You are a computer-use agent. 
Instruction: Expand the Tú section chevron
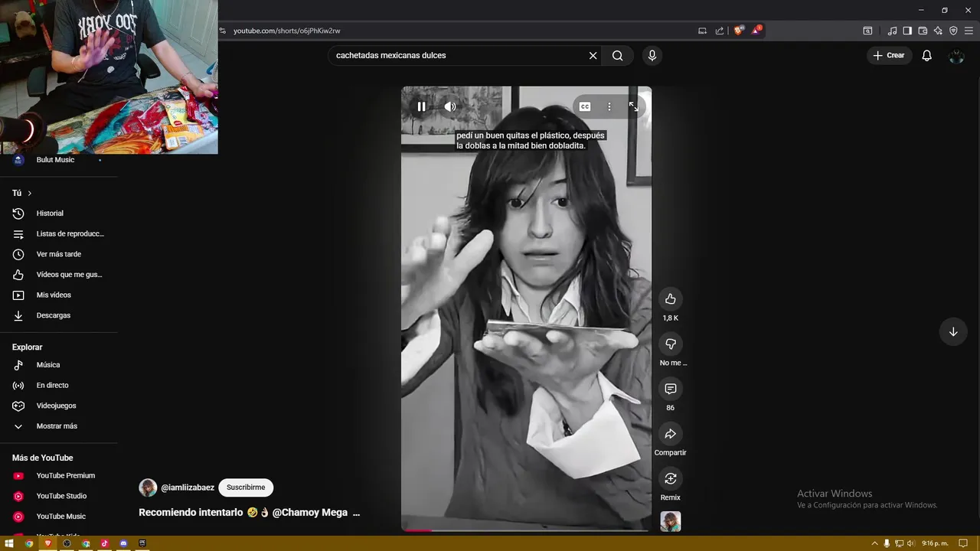[x=30, y=193]
